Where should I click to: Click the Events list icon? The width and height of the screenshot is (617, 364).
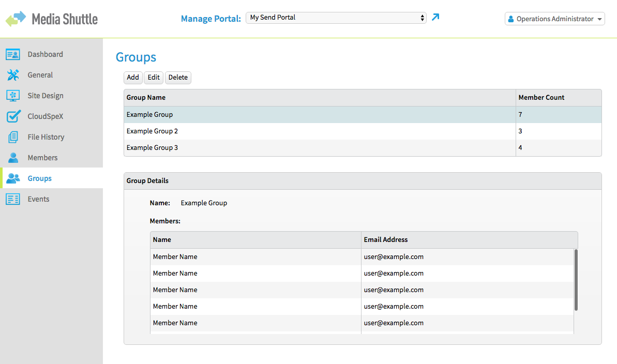click(x=13, y=199)
